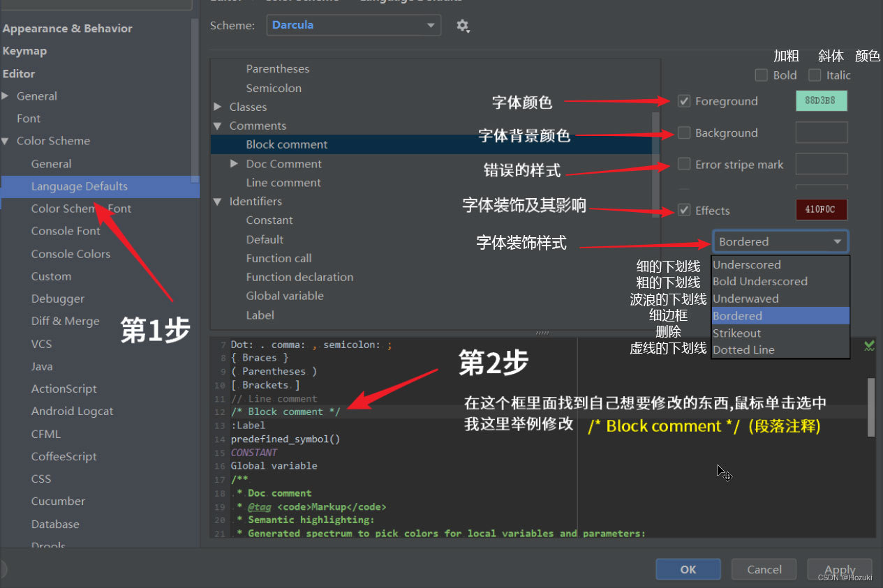Open ActionScript color settings
Screen dimensions: 883x588
(64, 389)
